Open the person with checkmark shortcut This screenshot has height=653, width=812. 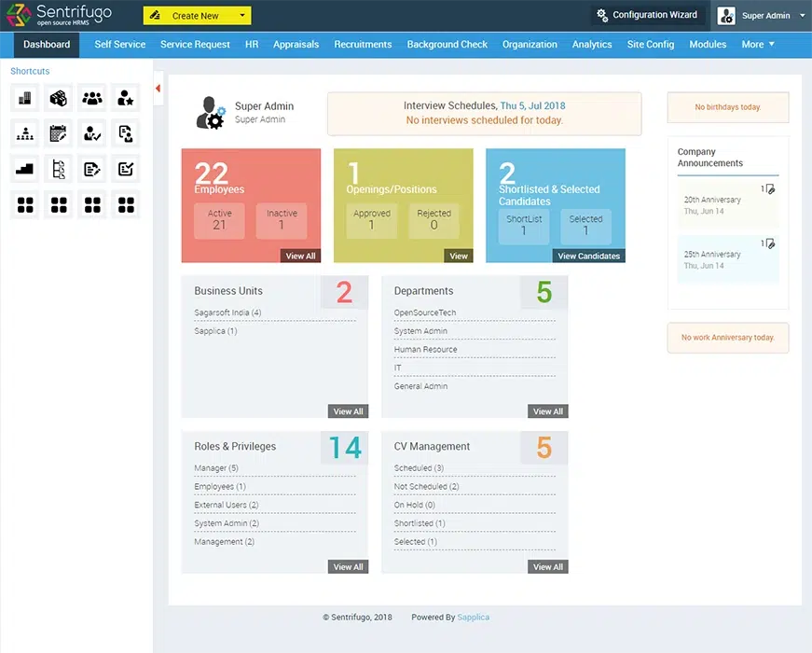coord(92,133)
